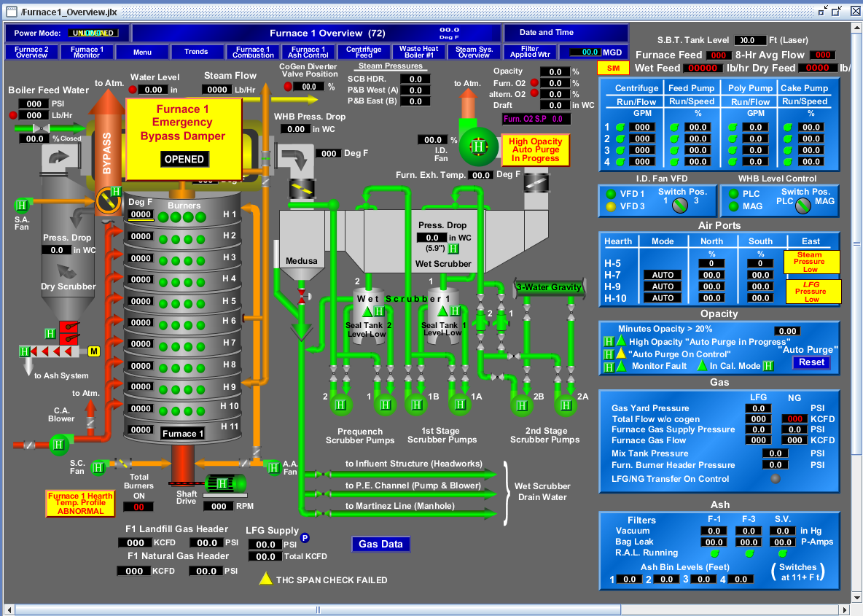Click the blue P icon beside LFG Supply
The height and width of the screenshot is (616, 863).
tap(305, 538)
